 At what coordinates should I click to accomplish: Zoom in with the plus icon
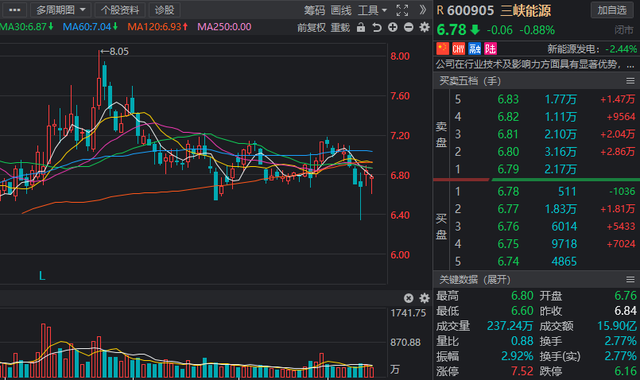click(393, 27)
